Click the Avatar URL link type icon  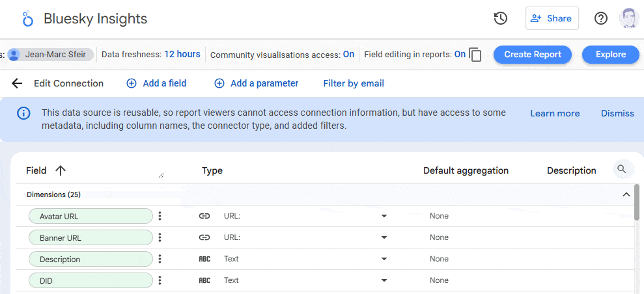(204, 216)
